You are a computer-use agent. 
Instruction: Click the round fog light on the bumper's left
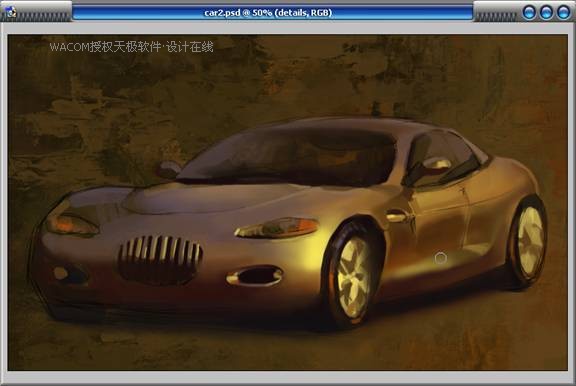[x=61, y=273]
